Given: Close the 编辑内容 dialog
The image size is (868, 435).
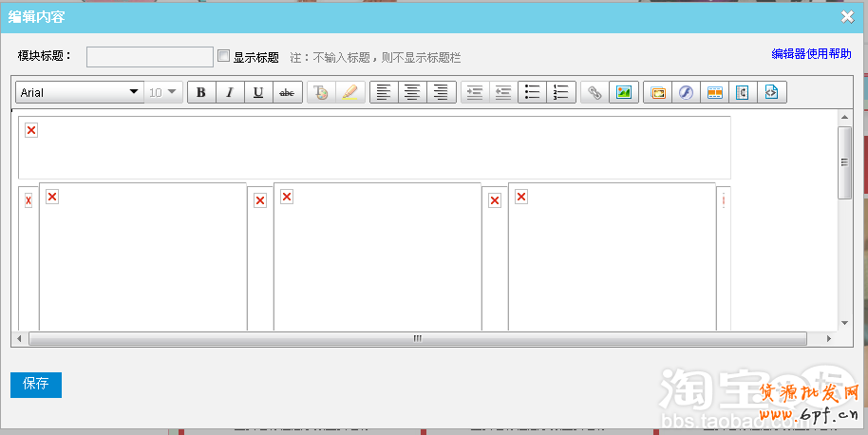Looking at the screenshot, I should pyautogui.click(x=847, y=15).
